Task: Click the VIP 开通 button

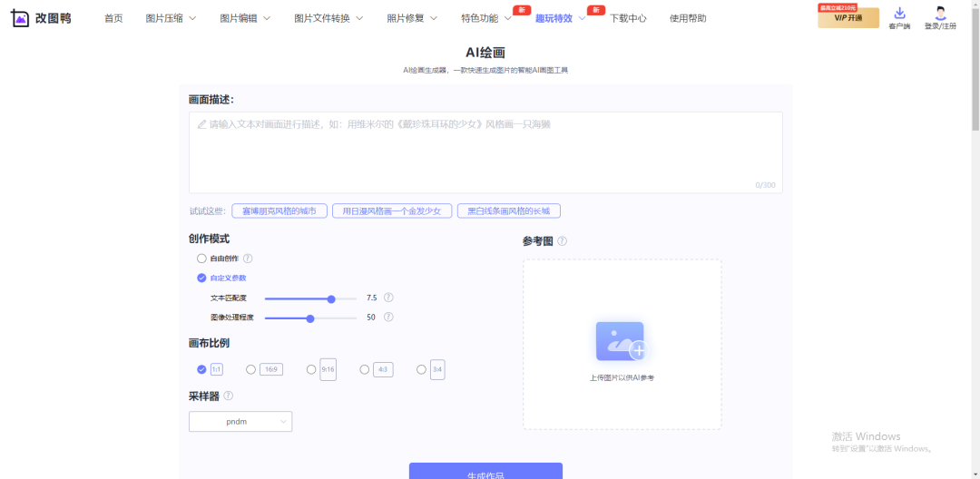Action: pos(848,17)
